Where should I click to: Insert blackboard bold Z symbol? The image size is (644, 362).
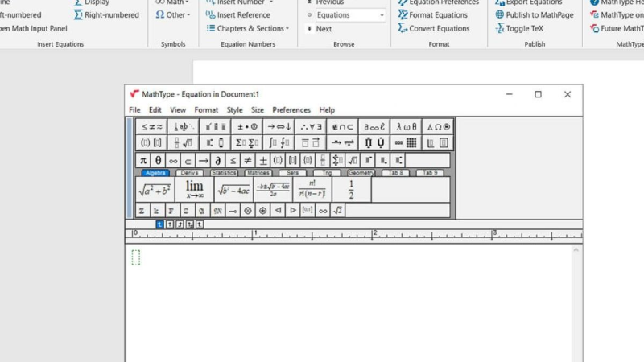[142, 211]
